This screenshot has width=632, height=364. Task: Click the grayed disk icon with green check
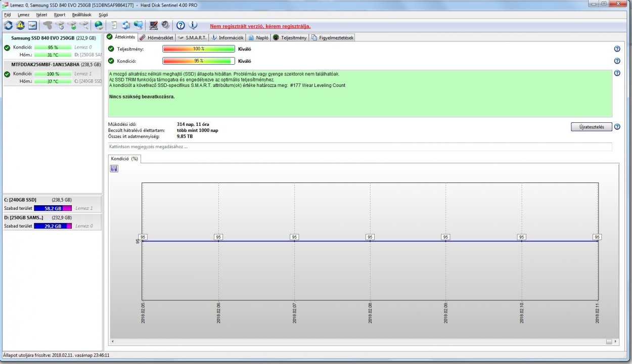click(72, 25)
